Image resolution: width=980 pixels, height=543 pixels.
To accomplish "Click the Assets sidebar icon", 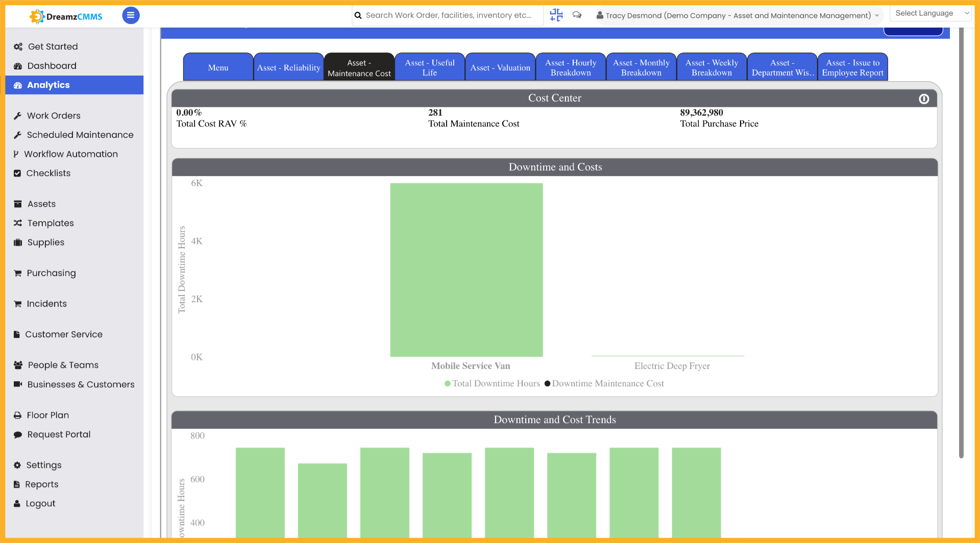I will click(x=18, y=204).
